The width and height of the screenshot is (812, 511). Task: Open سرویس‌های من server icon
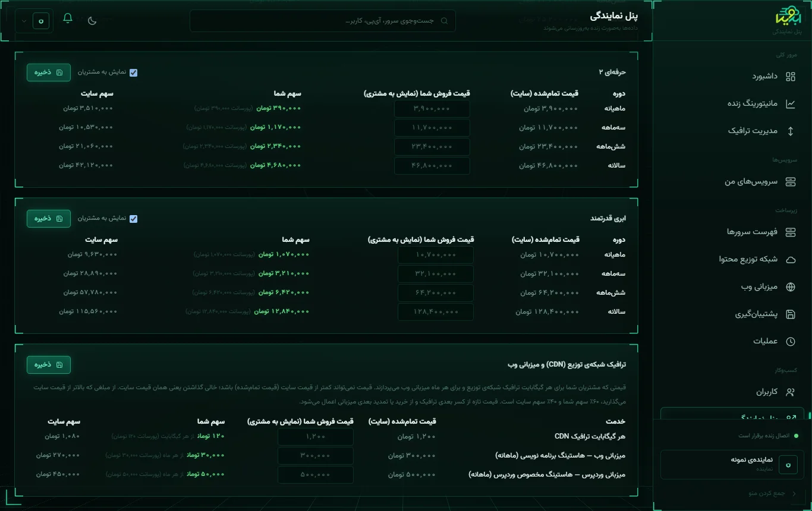click(790, 182)
